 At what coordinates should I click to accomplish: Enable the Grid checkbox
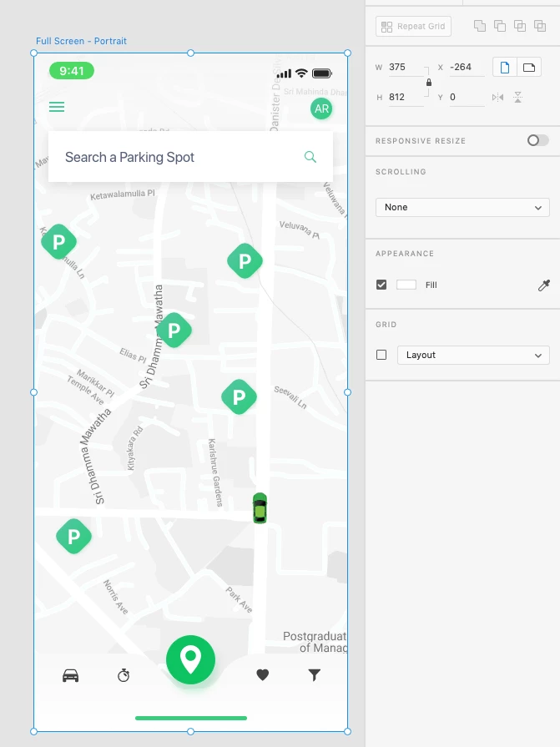(x=381, y=355)
